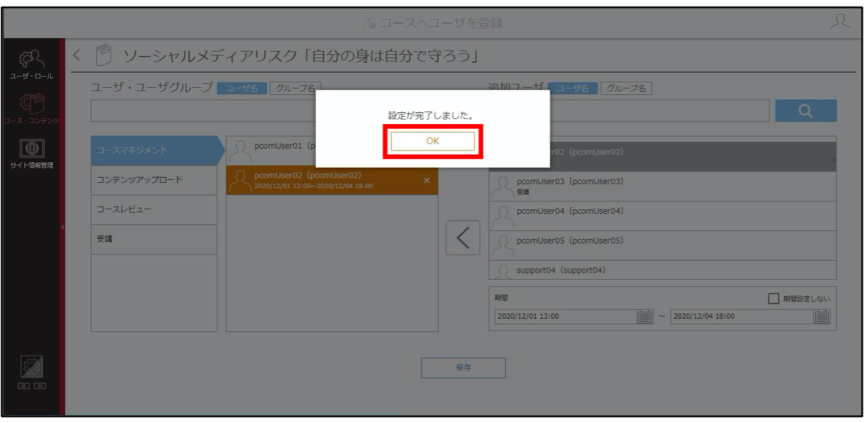The height and width of the screenshot is (423, 868).
Task: Open the settings icon at sidebar bottom
Action: 32,368
